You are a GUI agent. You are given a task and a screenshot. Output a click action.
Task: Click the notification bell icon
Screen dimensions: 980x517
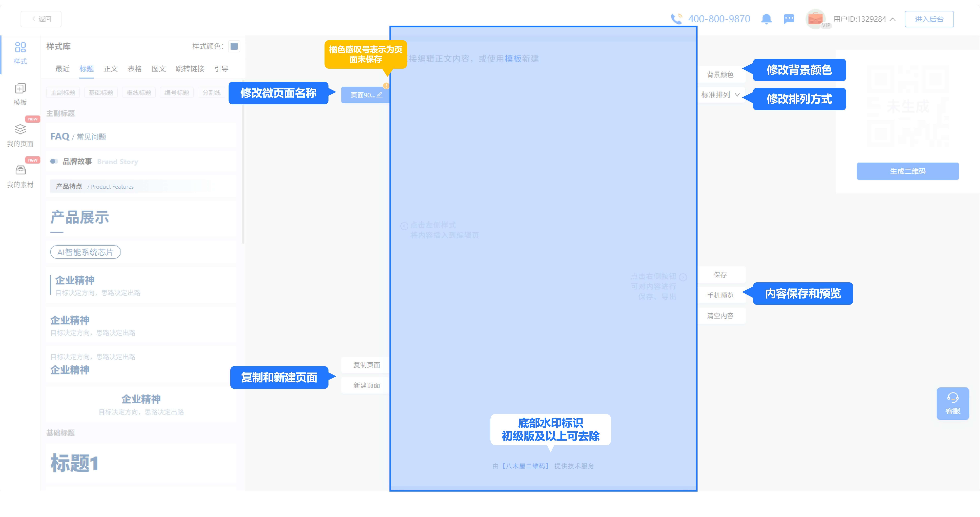[x=766, y=19]
